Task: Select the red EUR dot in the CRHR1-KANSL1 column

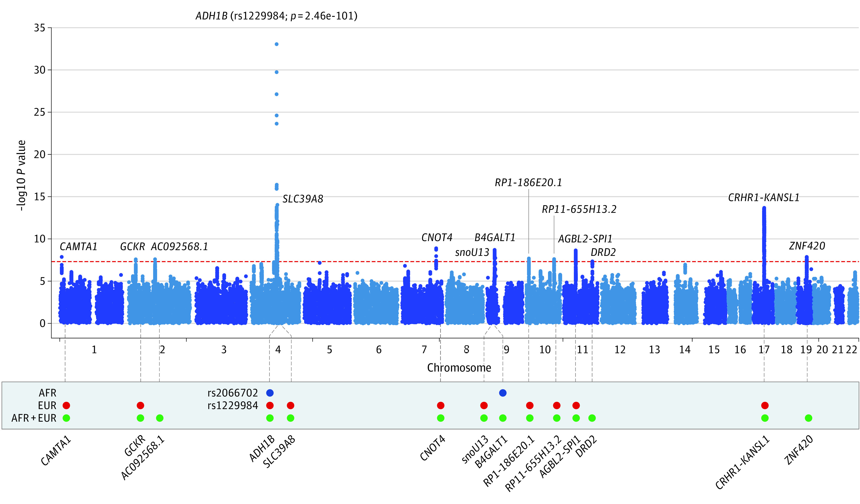Action: (x=765, y=406)
